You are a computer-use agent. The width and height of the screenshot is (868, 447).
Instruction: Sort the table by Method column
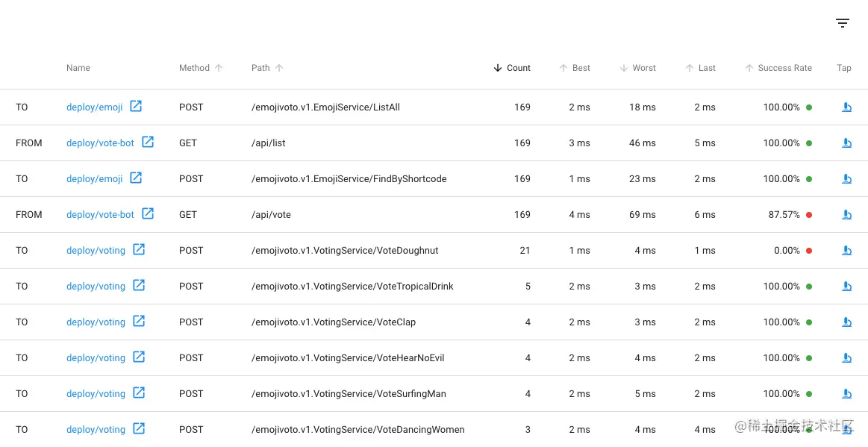click(200, 68)
